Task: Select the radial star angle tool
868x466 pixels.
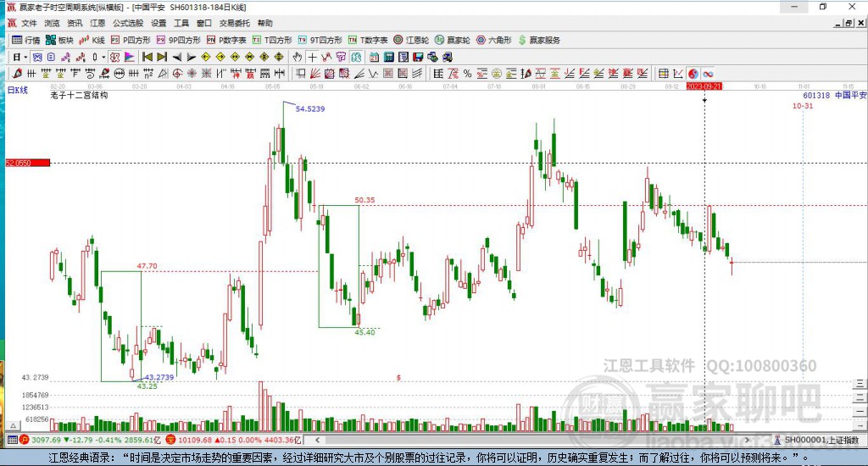Action: (x=192, y=73)
